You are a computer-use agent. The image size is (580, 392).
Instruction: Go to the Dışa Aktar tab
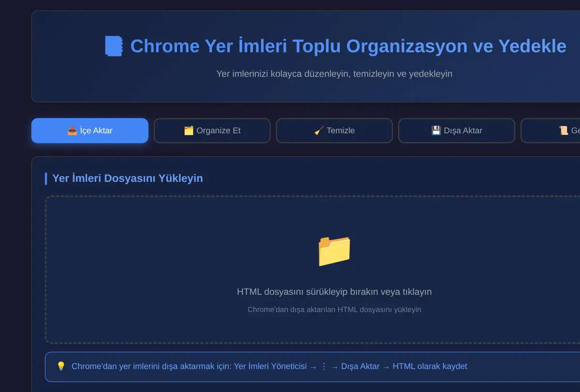pyautogui.click(x=457, y=131)
